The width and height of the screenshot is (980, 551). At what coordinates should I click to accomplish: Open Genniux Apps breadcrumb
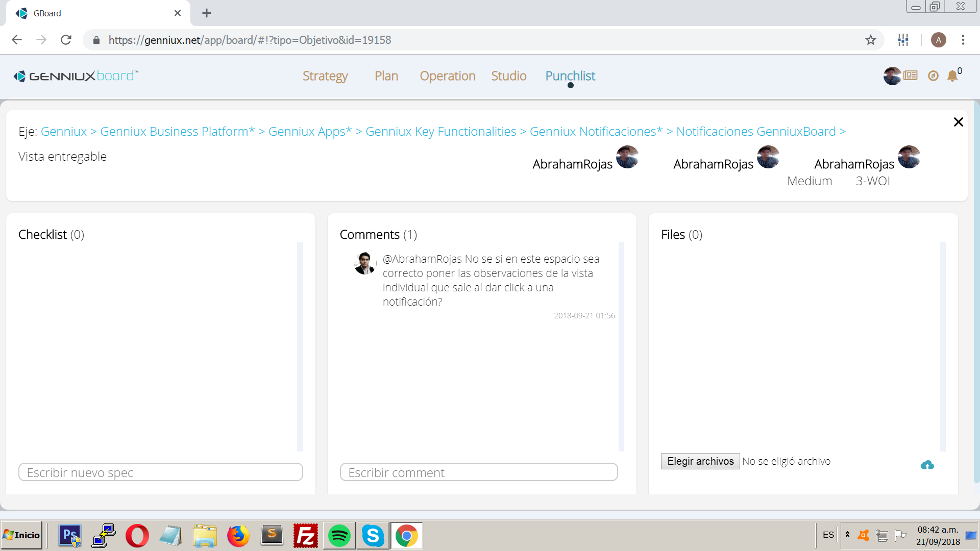coord(310,131)
